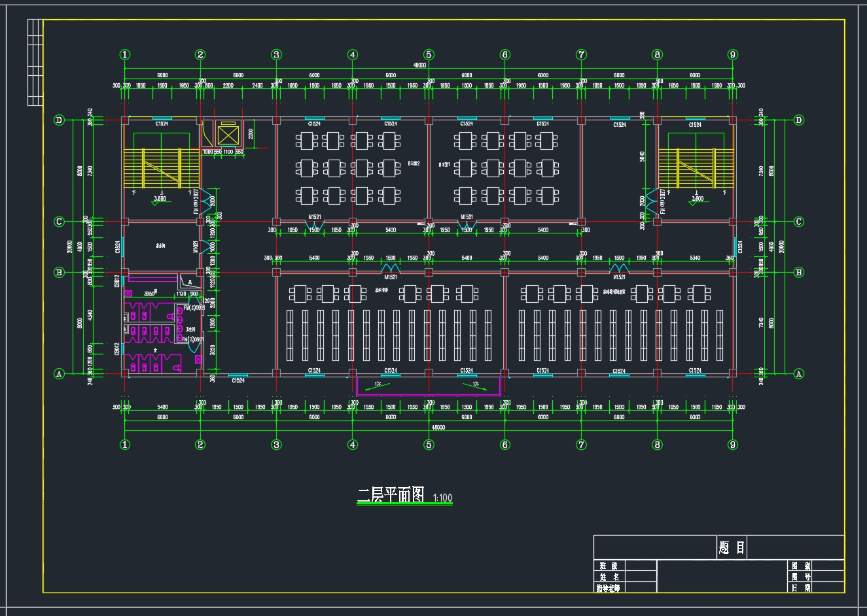Click the 指导老师 field in title block
Screen dimensions: 867x616
coord(608,588)
